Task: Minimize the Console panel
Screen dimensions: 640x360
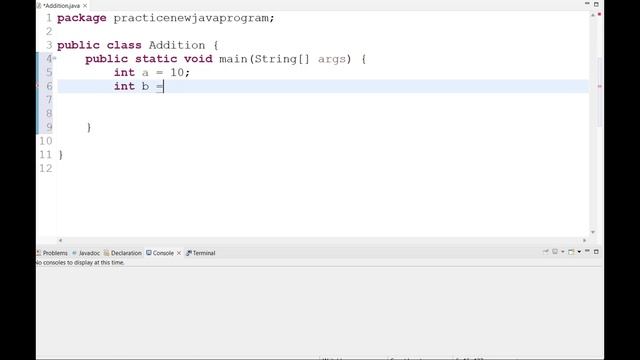Action: pos(587,251)
